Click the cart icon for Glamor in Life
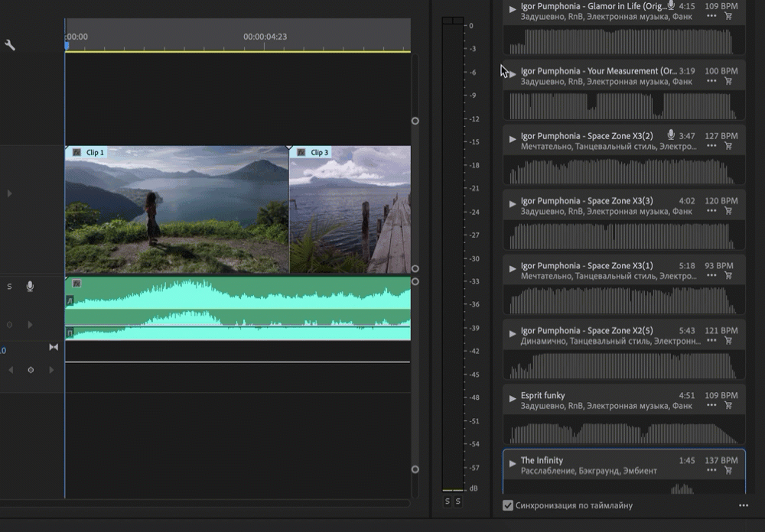This screenshot has width=765, height=532. [x=728, y=16]
